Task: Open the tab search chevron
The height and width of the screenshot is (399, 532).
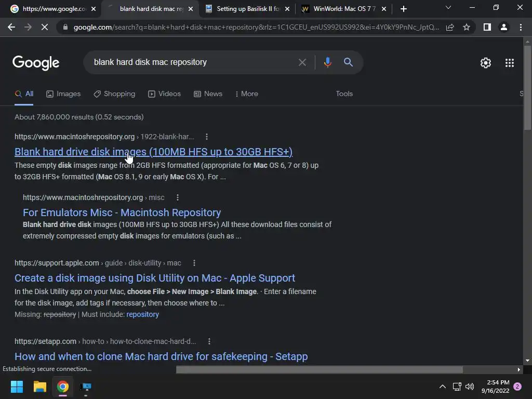Action: click(x=448, y=7)
